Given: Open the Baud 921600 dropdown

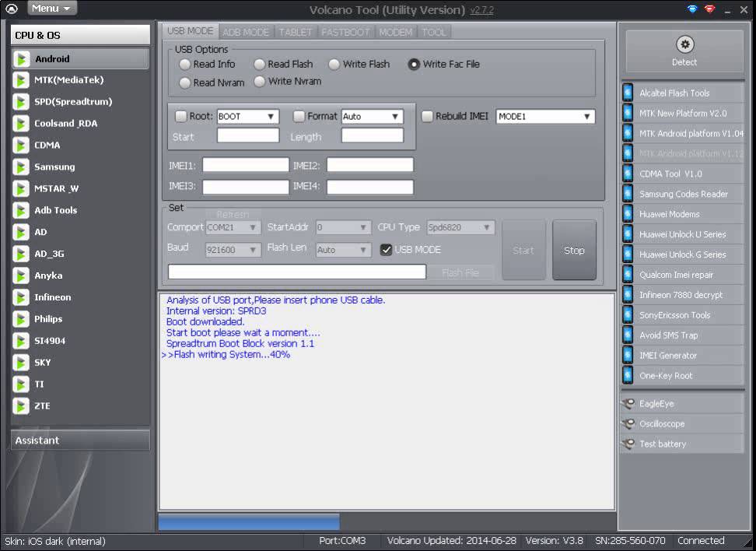Looking at the screenshot, I should [233, 250].
